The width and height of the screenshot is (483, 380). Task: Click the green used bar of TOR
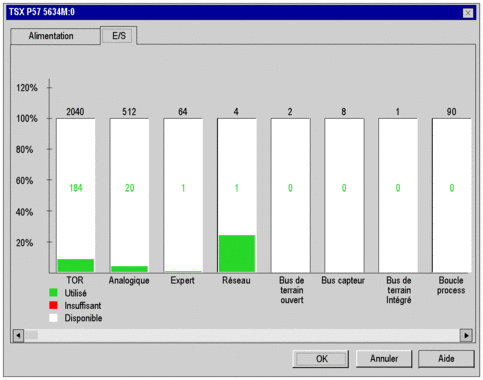click(x=76, y=266)
